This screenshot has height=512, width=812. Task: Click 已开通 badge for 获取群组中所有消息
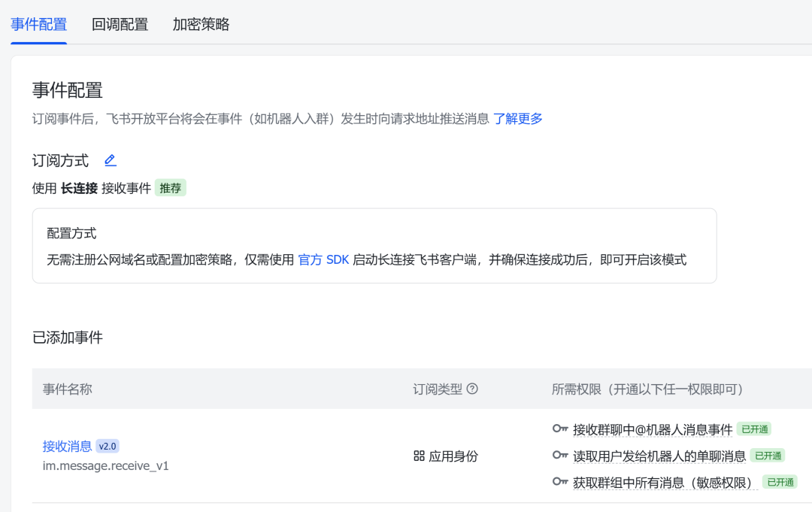pyautogui.click(x=779, y=482)
